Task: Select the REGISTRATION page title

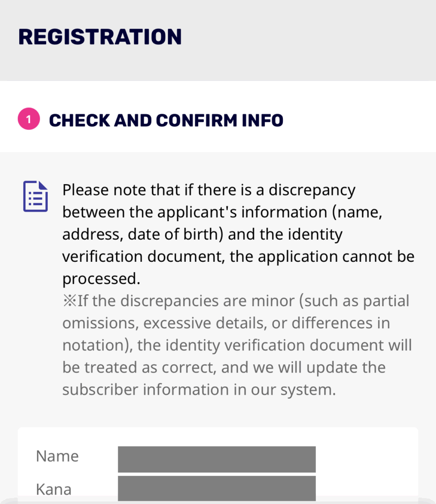Action: (x=100, y=37)
